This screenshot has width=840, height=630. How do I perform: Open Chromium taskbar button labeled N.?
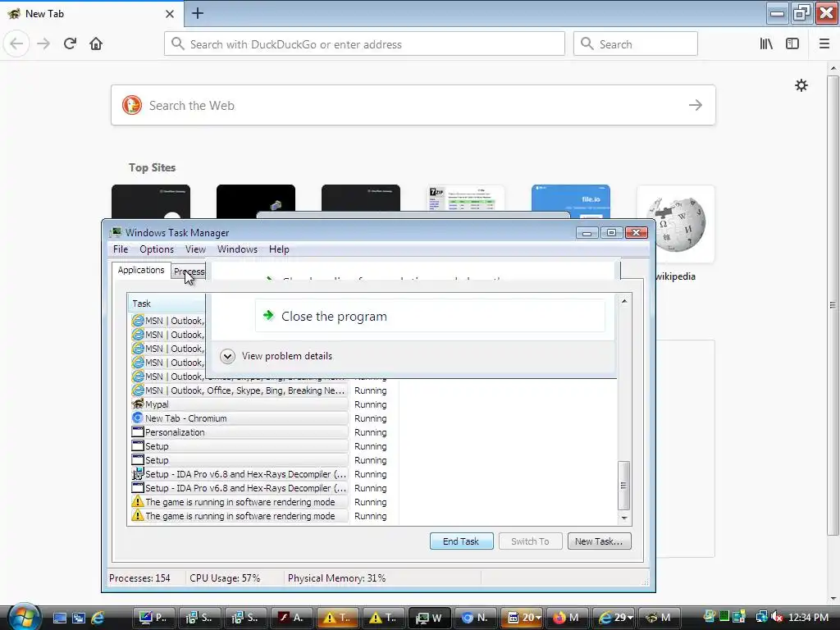tap(476, 618)
